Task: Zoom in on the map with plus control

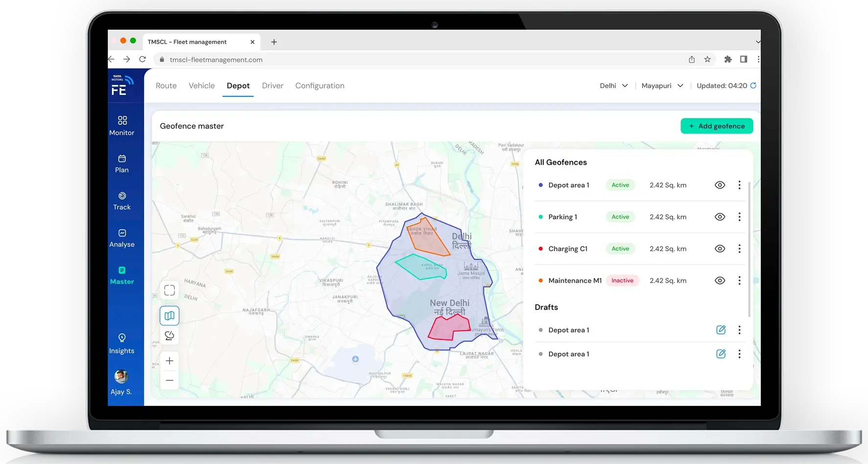Action: click(169, 360)
